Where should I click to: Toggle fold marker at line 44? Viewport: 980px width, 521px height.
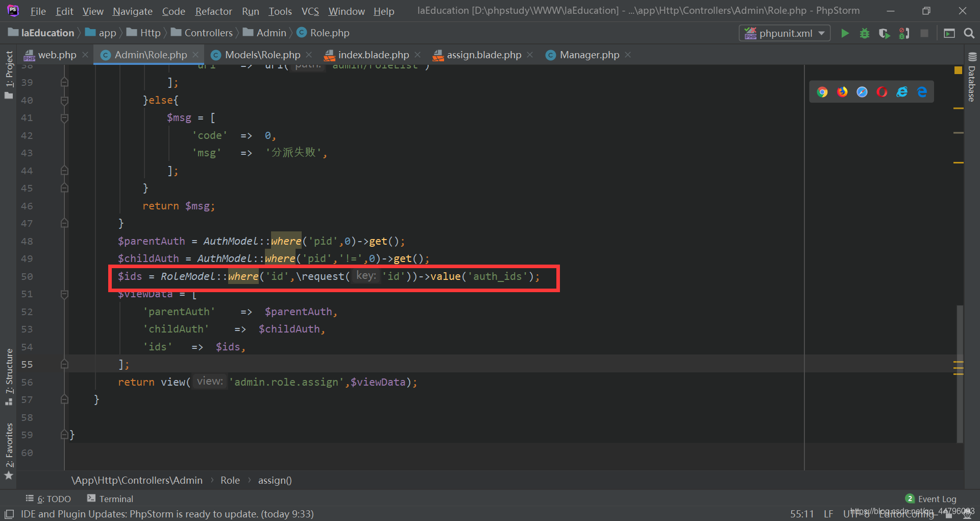pos(64,171)
